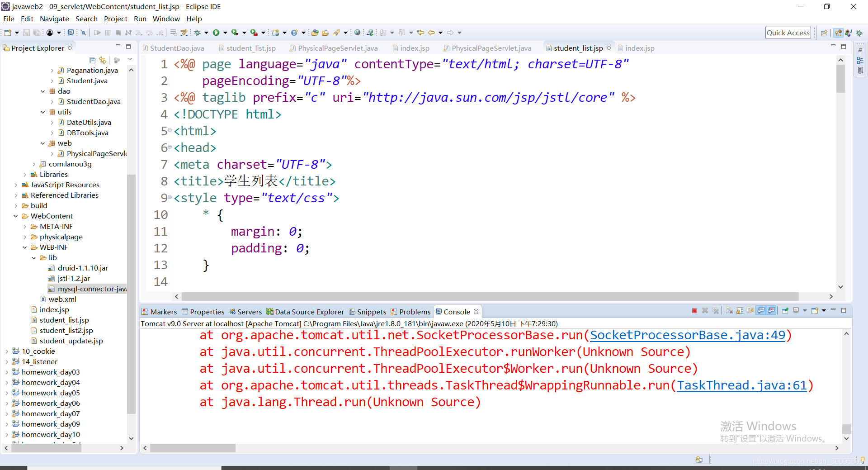Expand the com.lanou3g package
The height and width of the screenshot is (470, 868).
point(34,164)
